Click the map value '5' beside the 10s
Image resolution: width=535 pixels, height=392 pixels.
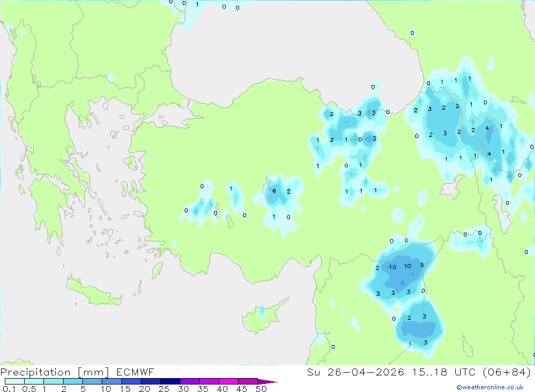pyautogui.click(x=422, y=265)
